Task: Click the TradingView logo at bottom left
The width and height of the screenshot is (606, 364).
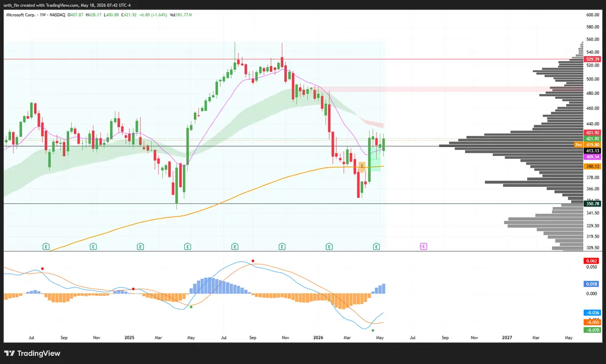Action: point(32,353)
